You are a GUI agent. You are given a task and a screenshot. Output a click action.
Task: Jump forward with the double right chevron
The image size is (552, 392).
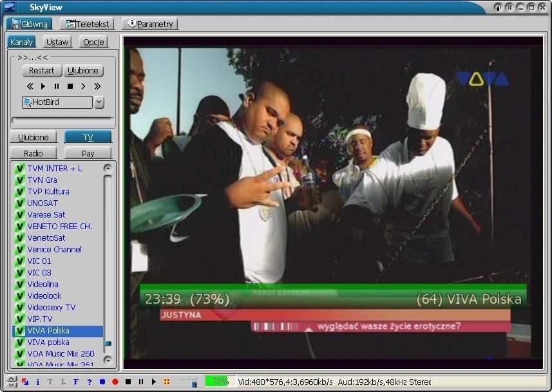[x=97, y=86]
